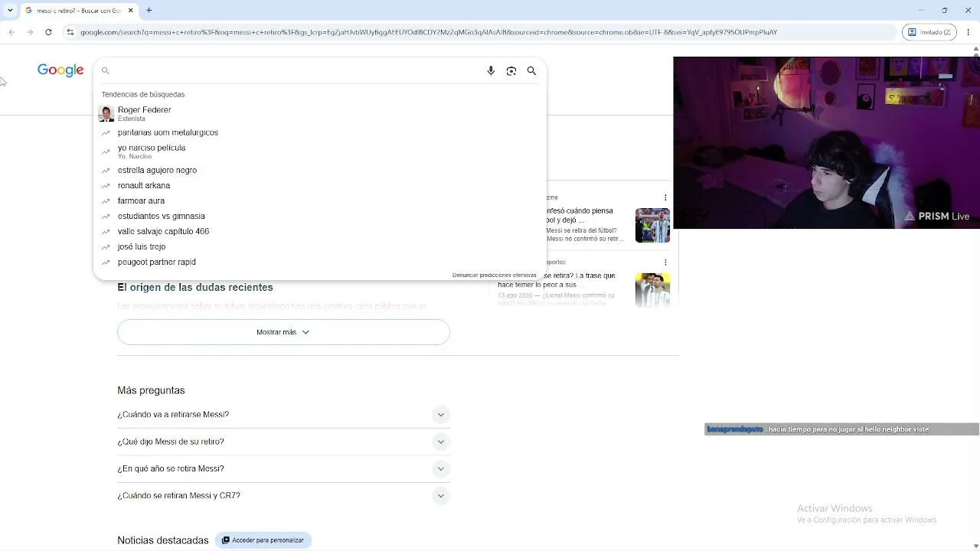Choose the 'peugeot partner rapid' suggestion
Screen dimensions: 980x551
point(320,262)
